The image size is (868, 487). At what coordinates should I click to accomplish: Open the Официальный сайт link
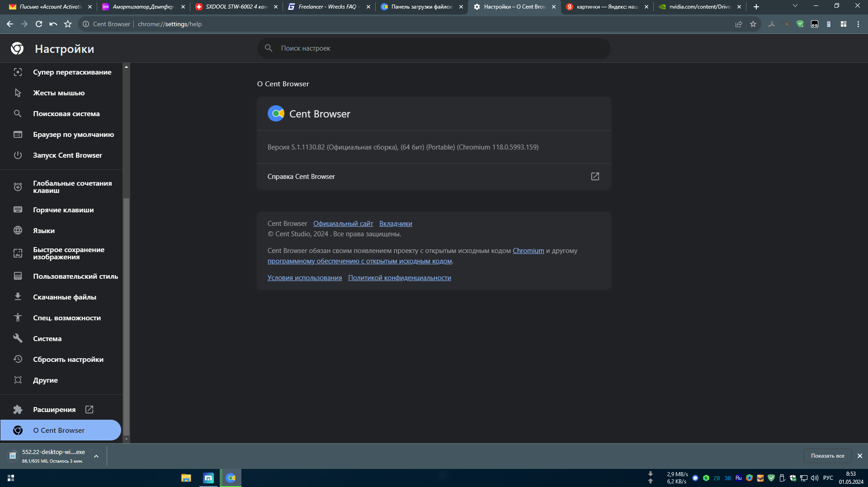tap(343, 224)
